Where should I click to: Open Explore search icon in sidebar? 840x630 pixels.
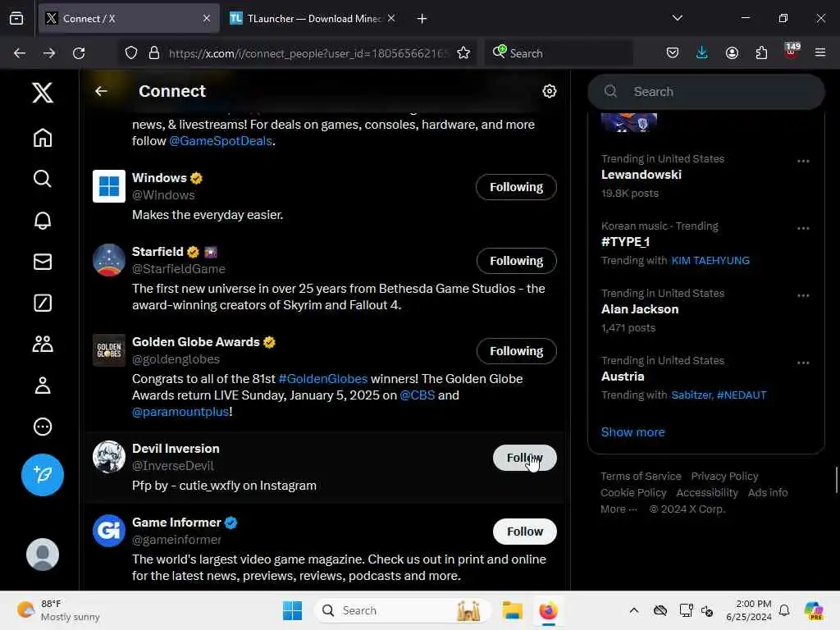[43, 178]
